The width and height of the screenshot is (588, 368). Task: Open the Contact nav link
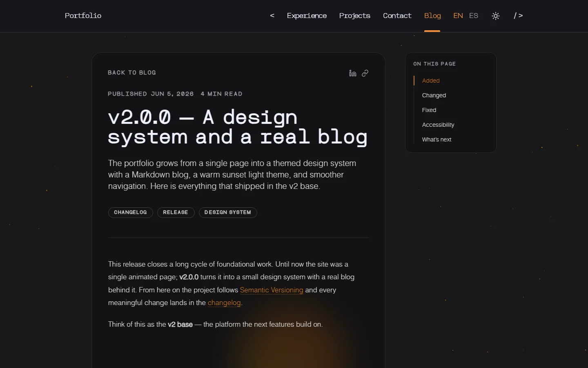click(397, 16)
